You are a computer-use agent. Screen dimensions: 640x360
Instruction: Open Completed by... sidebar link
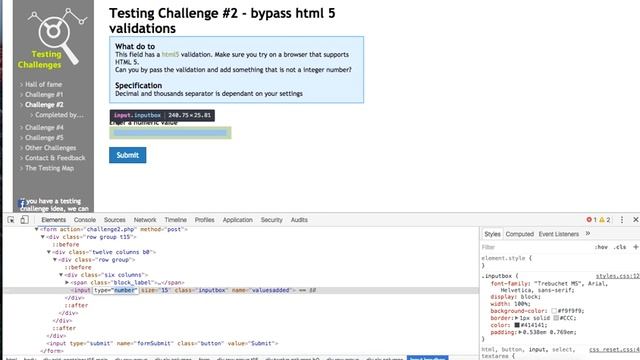click(59, 115)
